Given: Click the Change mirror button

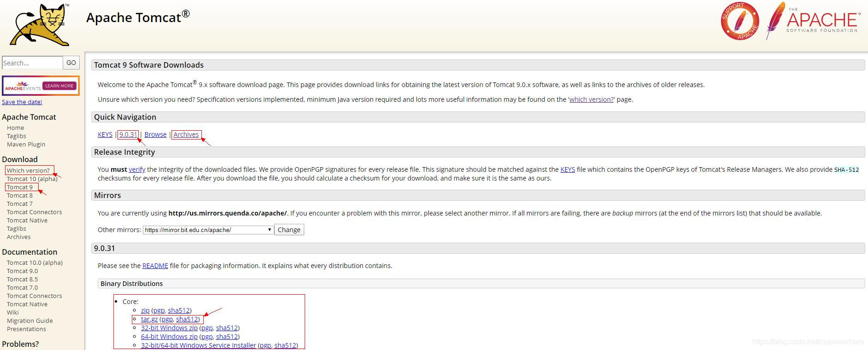Looking at the screenshot, I should [x=289, y=230].
